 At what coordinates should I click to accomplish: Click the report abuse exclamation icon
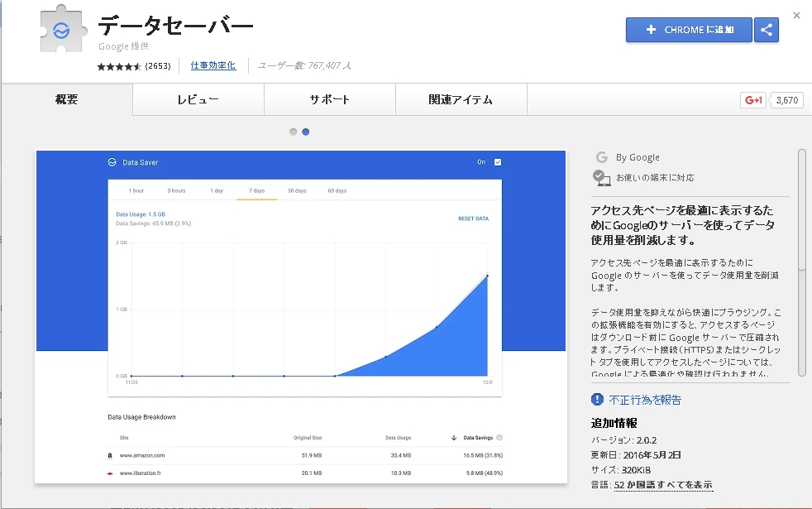point(598,400)
